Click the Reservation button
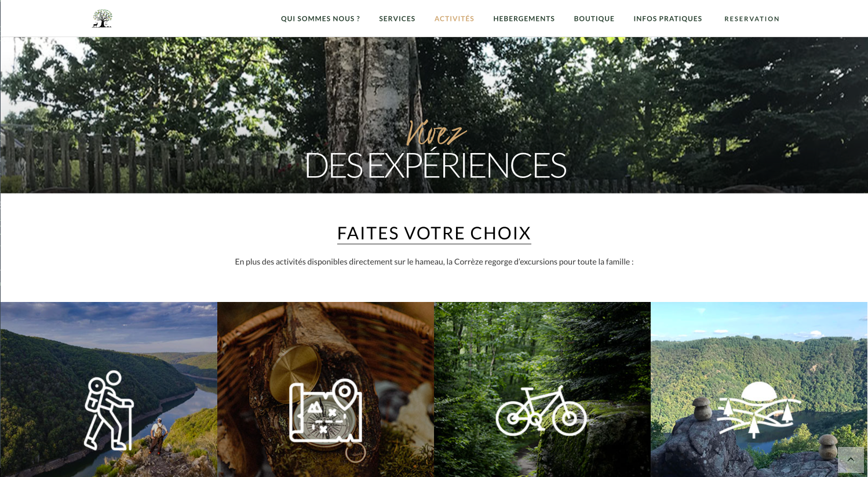Screen dimensions: 868x477 click(752, 19)
